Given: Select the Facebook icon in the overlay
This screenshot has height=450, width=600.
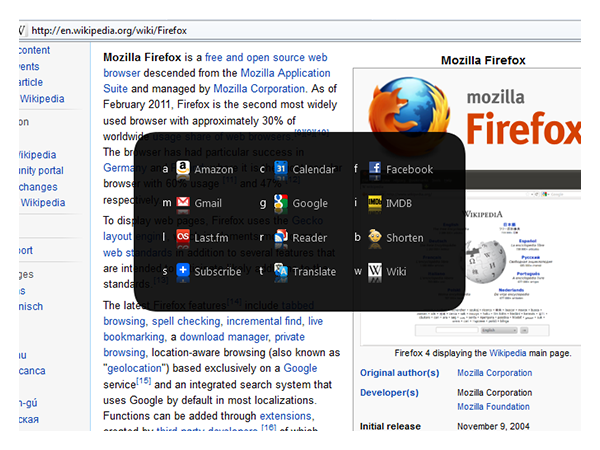Looking at the screenshot, I should (x=375, y=169).
